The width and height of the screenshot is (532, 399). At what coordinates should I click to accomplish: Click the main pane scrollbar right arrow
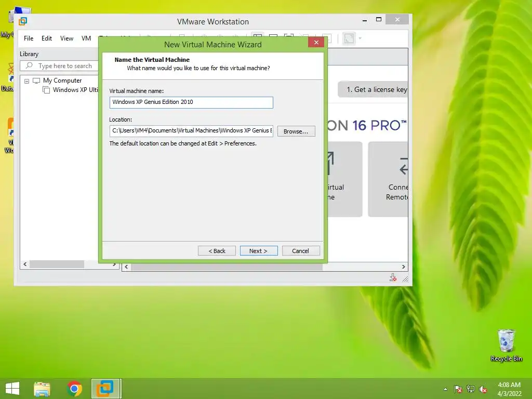403,267
